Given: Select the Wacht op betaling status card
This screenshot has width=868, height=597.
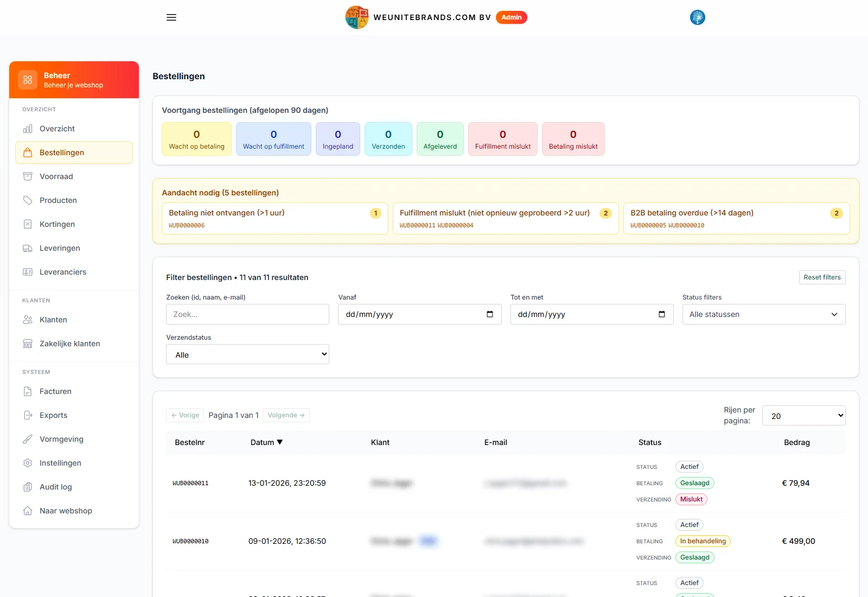Looking at the screenshot, I should pos(196,139).
